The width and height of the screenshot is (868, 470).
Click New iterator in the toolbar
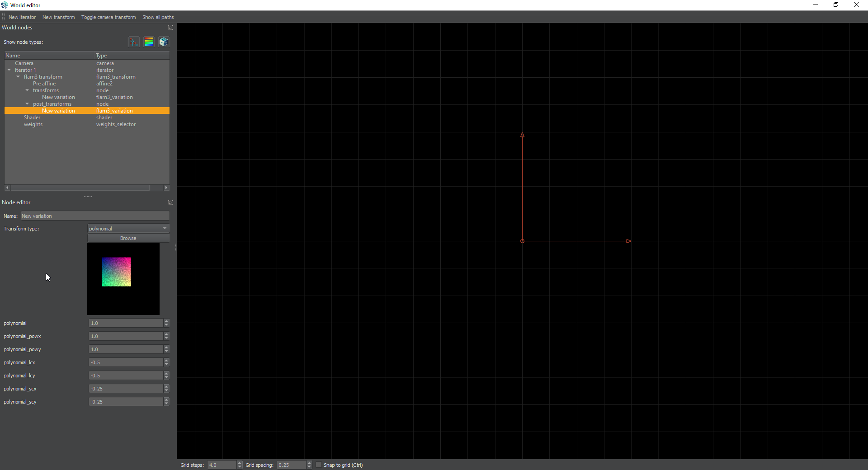pos(22,17)
